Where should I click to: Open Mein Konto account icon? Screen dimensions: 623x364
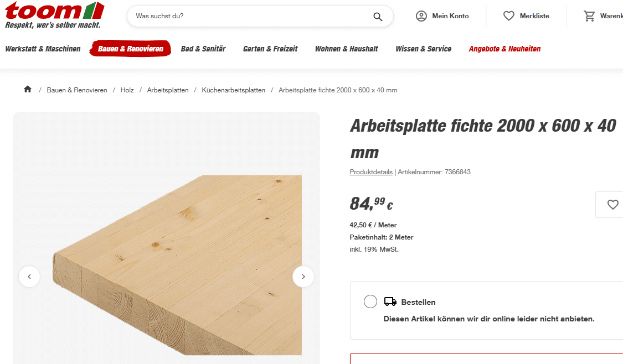coord(421,16)
